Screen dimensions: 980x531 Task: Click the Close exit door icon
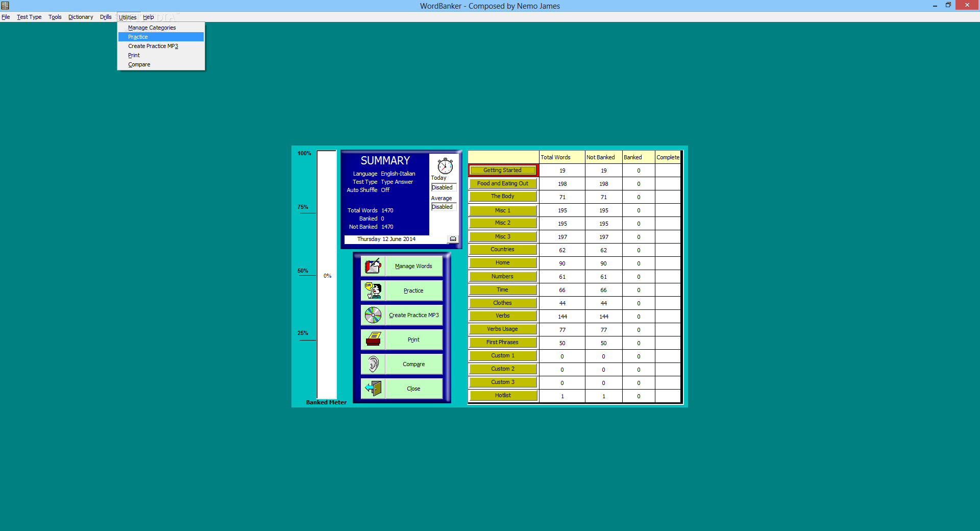pyautogui.click(x=373, y=389)
